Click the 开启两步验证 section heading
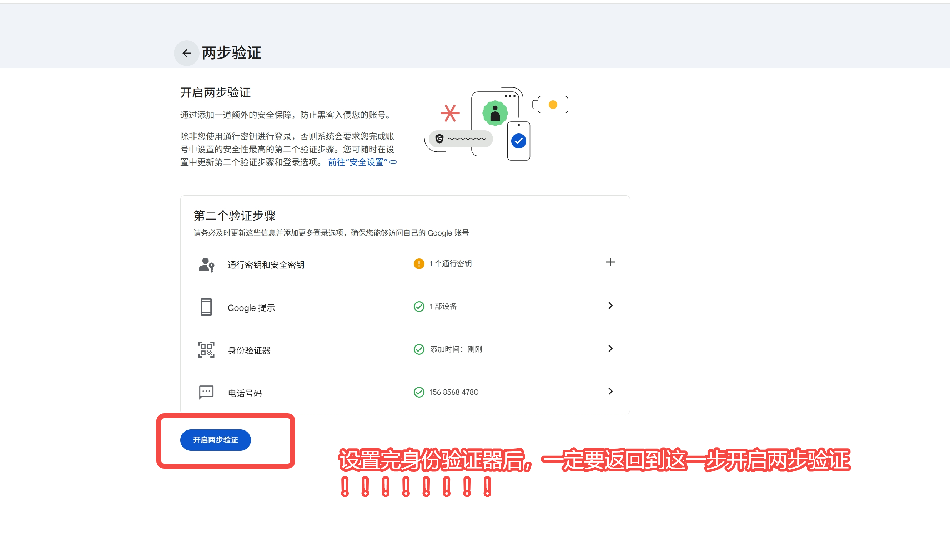The image size is (950, 560). pos(215,92)
